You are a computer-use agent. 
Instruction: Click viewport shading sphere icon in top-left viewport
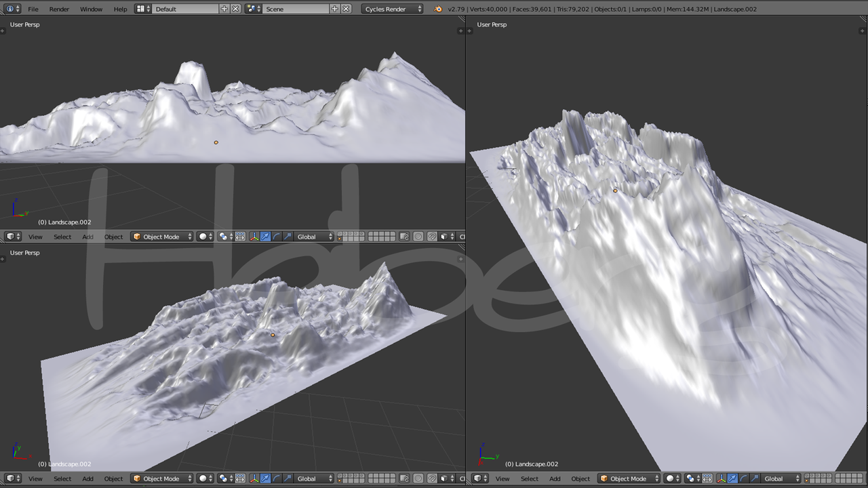pyautogui.click(x=205, y=237)
